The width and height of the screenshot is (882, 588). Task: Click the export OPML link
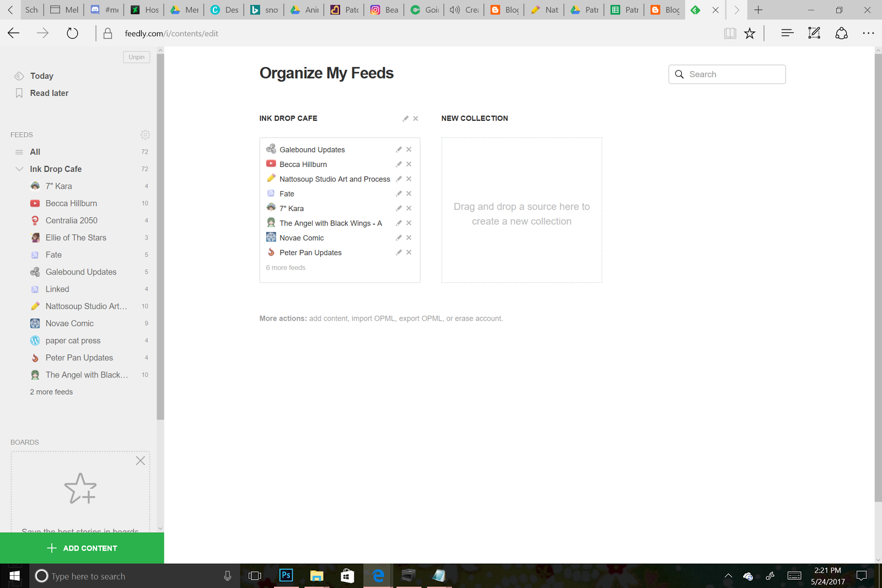pyautogui.click(x=421, y=319)
